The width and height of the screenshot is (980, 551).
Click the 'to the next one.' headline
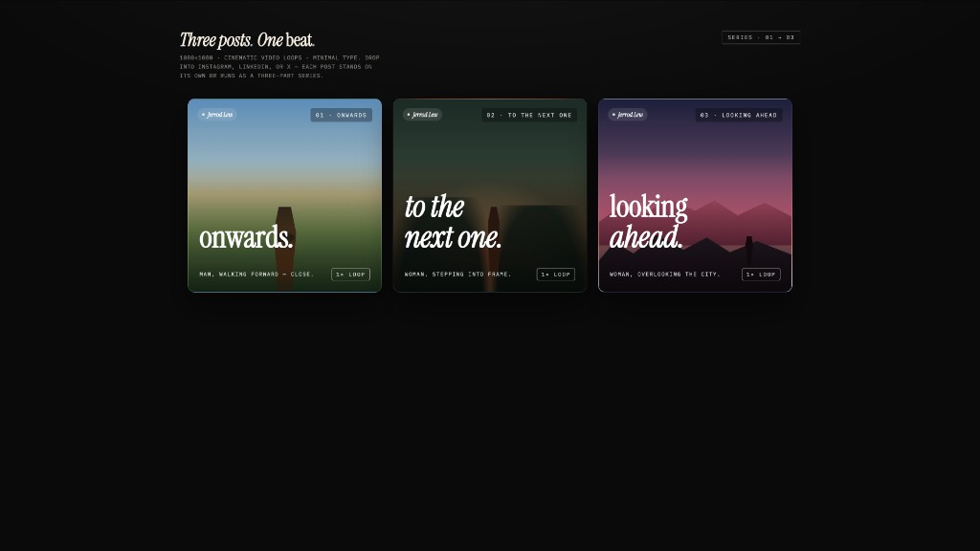[x=452, y=223]
